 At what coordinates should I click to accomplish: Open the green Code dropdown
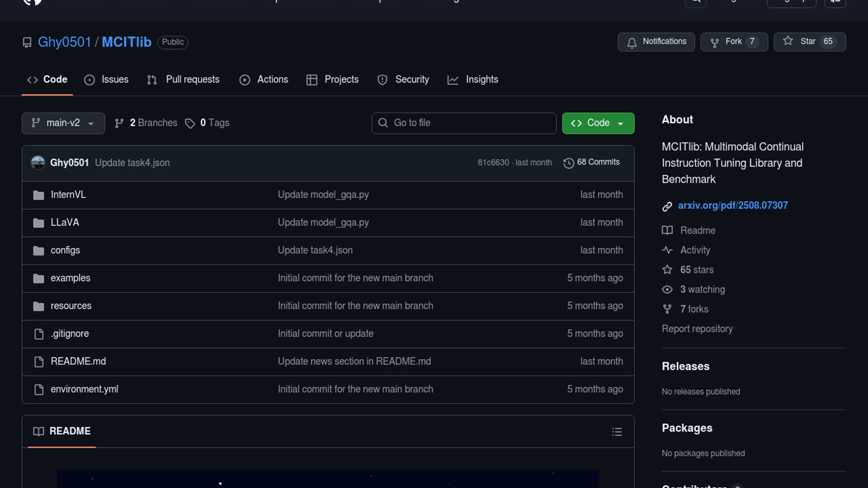click(598, 123)
